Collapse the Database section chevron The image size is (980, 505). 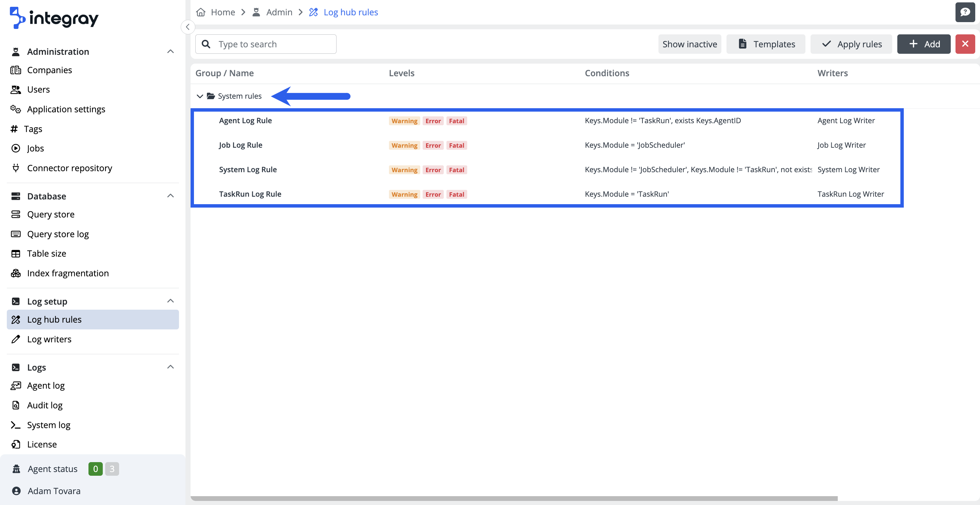(170, 196)
